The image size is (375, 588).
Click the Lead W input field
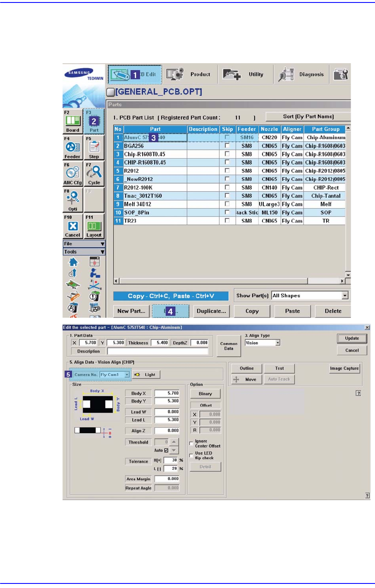click(167, 412)
